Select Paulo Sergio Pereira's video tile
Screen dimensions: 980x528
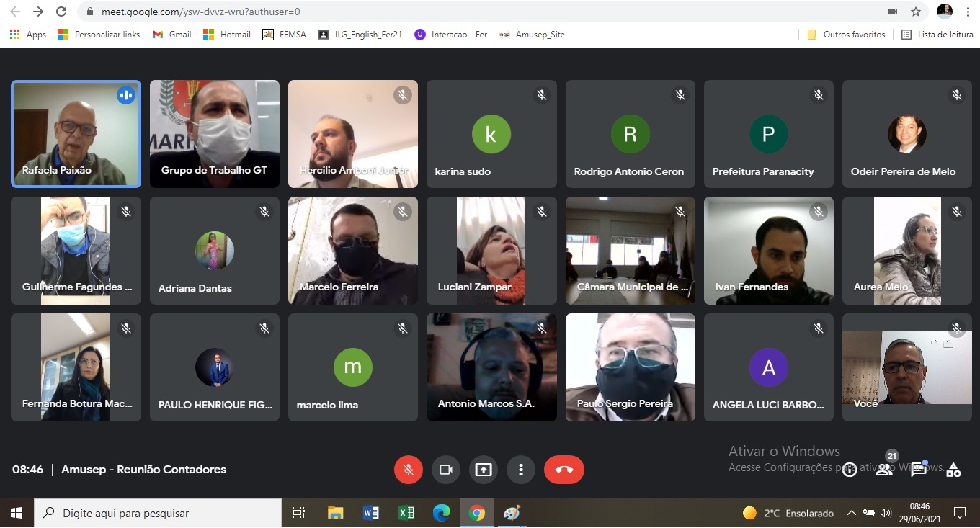[630, 367]
